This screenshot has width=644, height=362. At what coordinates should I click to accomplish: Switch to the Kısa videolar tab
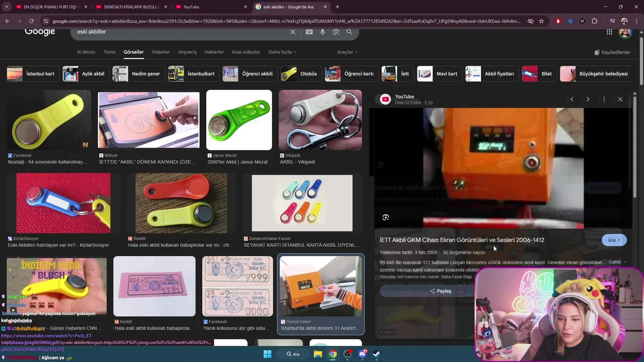[246, 52]
